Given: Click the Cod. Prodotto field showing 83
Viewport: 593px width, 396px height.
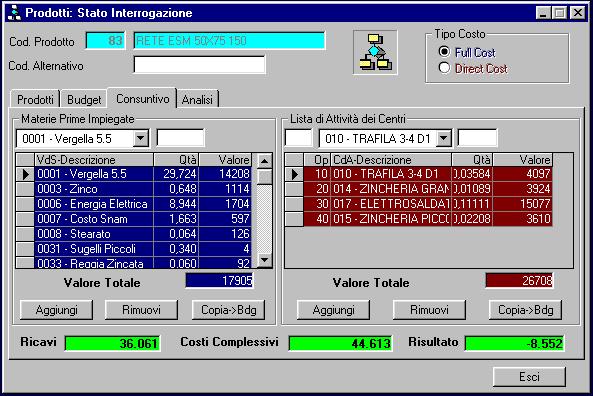Looking at the screenshot, I should tap(105, 40).
